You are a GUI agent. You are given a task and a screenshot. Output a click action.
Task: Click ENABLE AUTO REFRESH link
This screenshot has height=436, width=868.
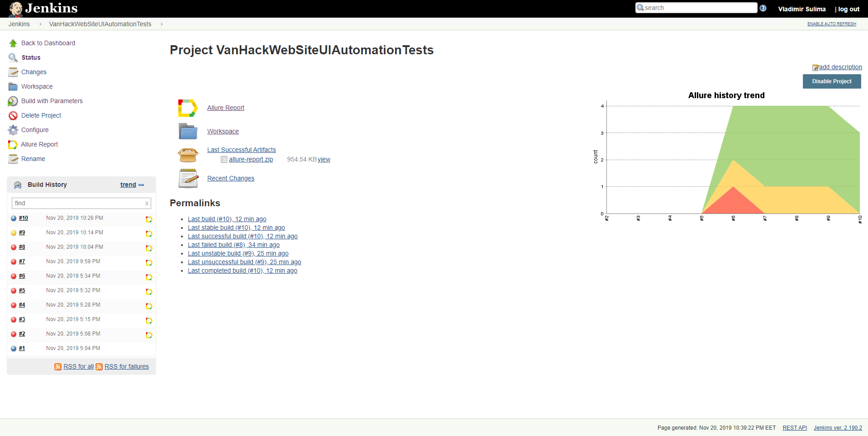(x=832, y=24)
